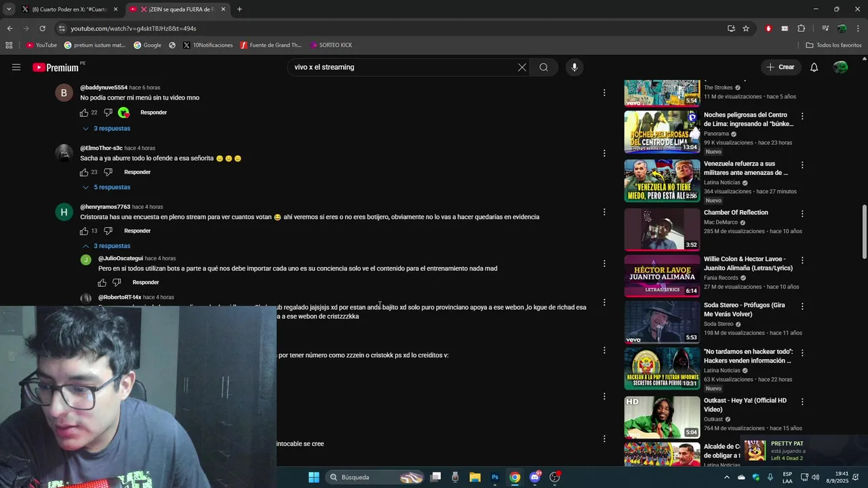Open options for Chamber Of Reflection video
Viewport: 868px width, 488px height.
point(802,213)
